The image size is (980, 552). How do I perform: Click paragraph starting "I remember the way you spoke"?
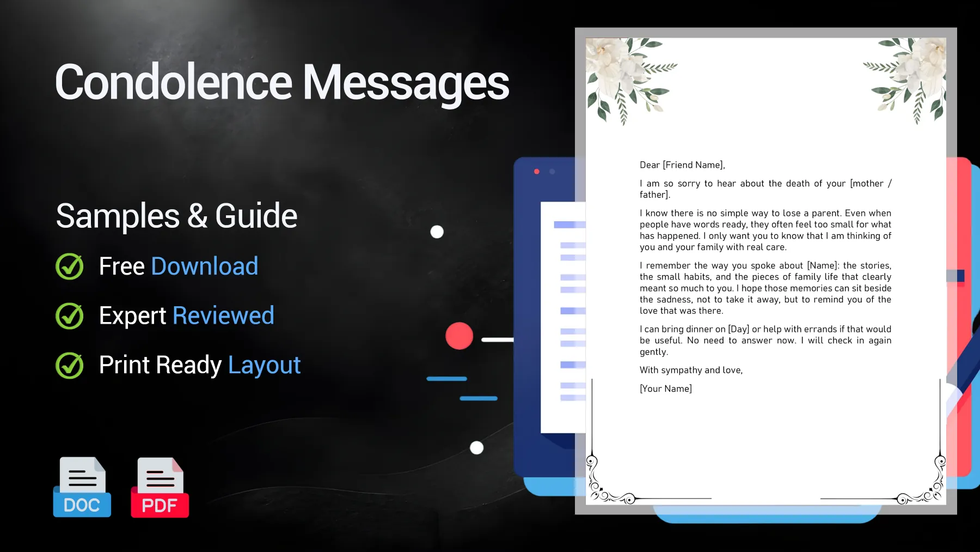pyautogui.click(x=765, y=288)
